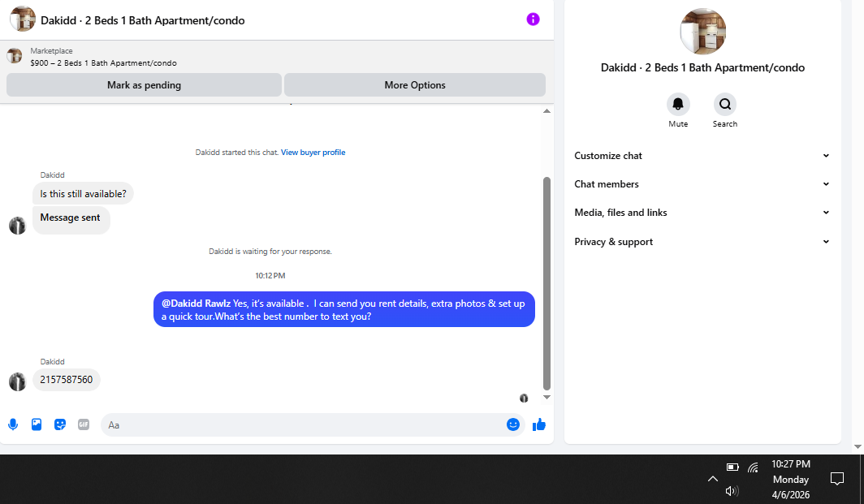Open the taskbar clock and date

791,479
